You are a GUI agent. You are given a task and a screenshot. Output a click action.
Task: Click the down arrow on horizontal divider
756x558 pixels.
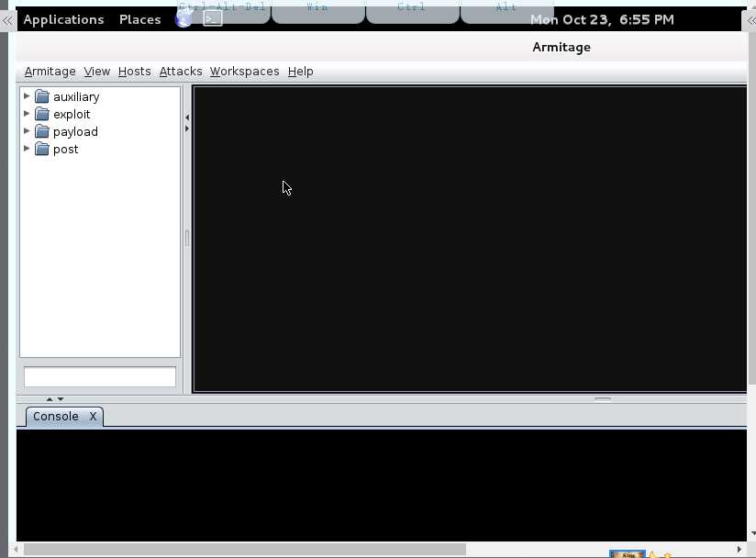pyautogui.click(x=61, y=399)
